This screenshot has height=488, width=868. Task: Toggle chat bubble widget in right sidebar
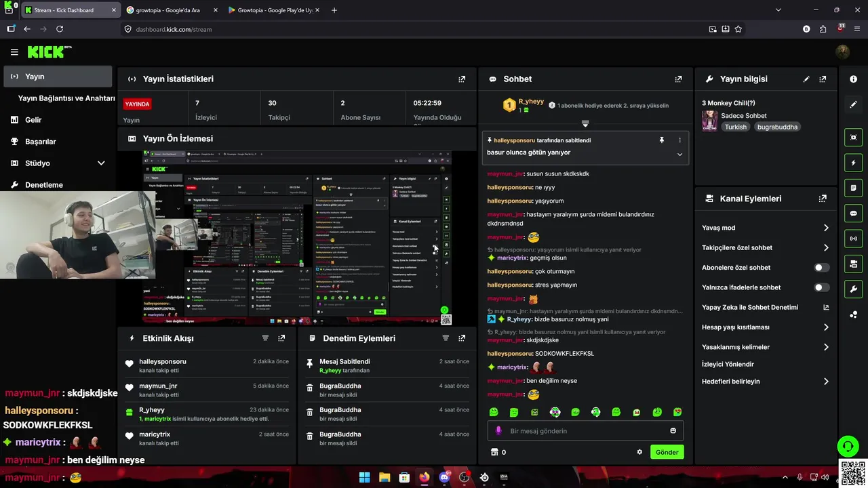point(853,213)
